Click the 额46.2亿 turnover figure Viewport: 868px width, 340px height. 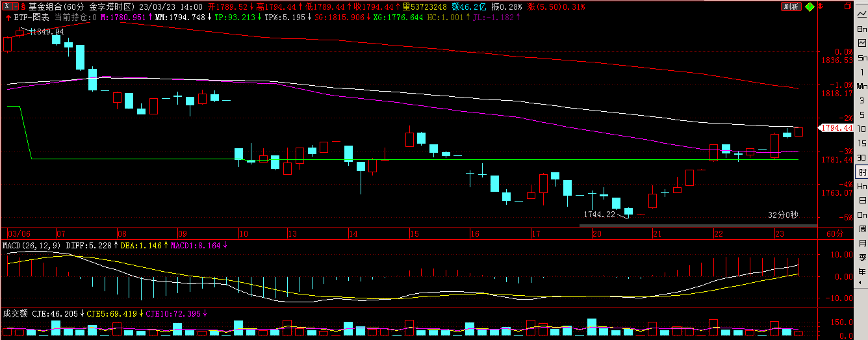click(x=469, y=7)
